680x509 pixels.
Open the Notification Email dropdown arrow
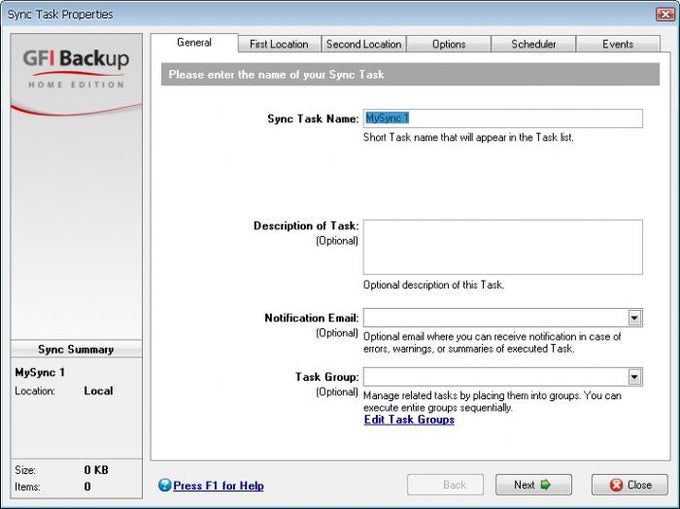point(634,318)
